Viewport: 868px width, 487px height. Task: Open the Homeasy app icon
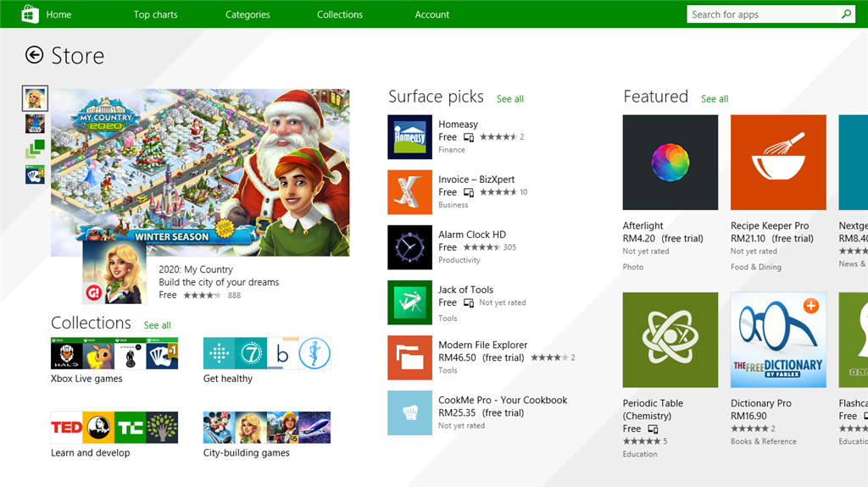point(409,136)
